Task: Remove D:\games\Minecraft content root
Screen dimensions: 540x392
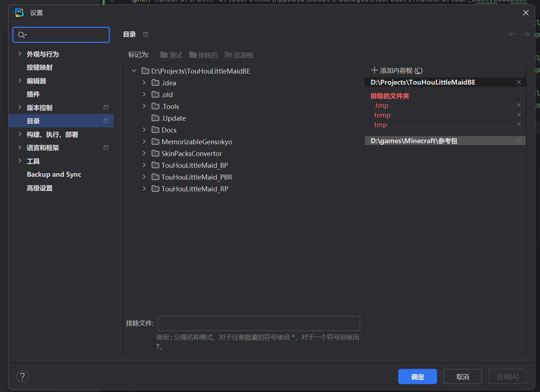Action: 519,141
